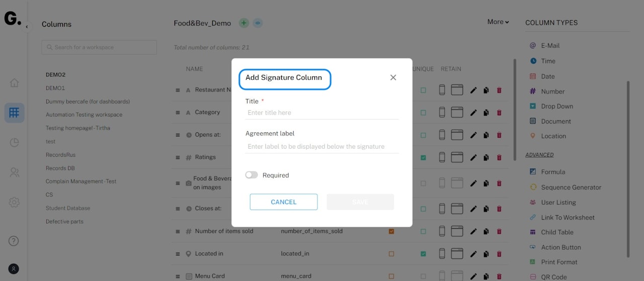Viewport: 644px width, 281px height.
Task: Toggle Unique checkbox for Ratings row
Action: [x=423, y=157]
